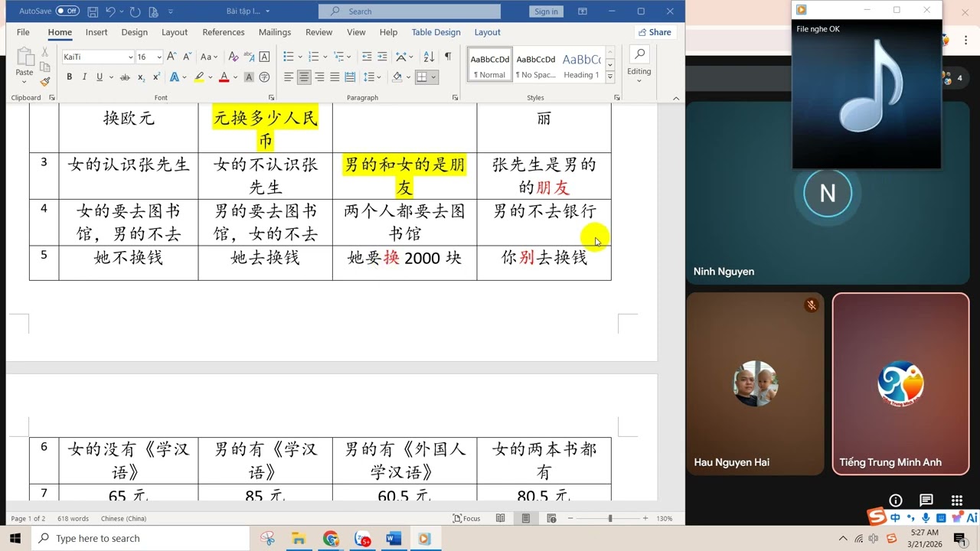
Task: Collapse the ribbon
Action: (675, 98)
